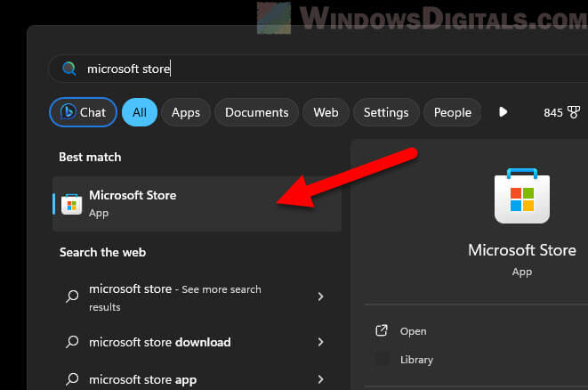Expand chevron for microsoft store app
Viewport: 588px width, 390px height.
320,379
